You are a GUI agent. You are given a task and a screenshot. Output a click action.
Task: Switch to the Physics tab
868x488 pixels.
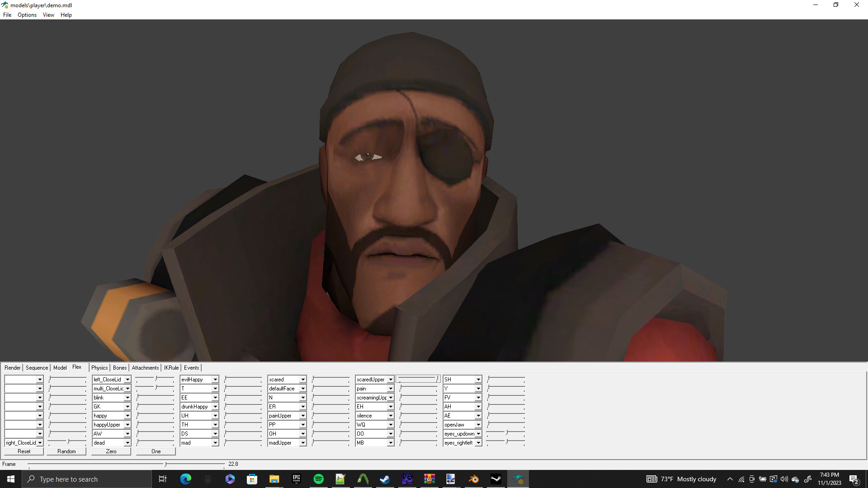99,367
